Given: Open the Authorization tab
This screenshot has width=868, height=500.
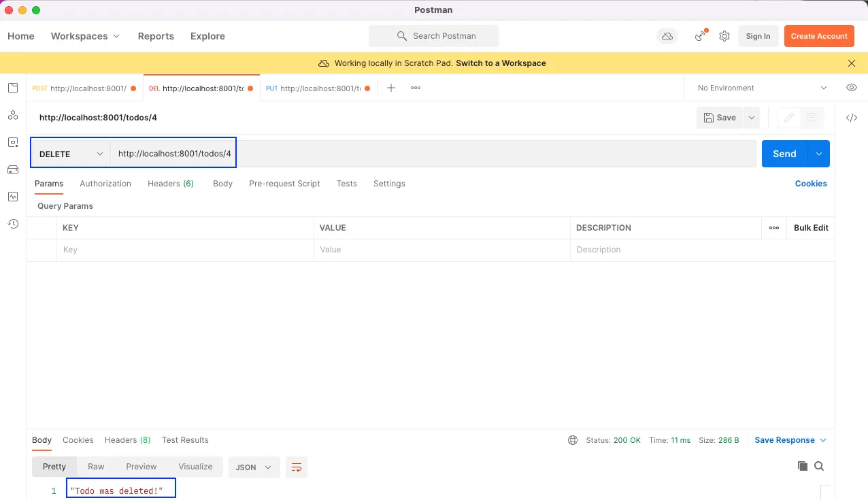Looking at the screenshot, I should click(105, 184).
